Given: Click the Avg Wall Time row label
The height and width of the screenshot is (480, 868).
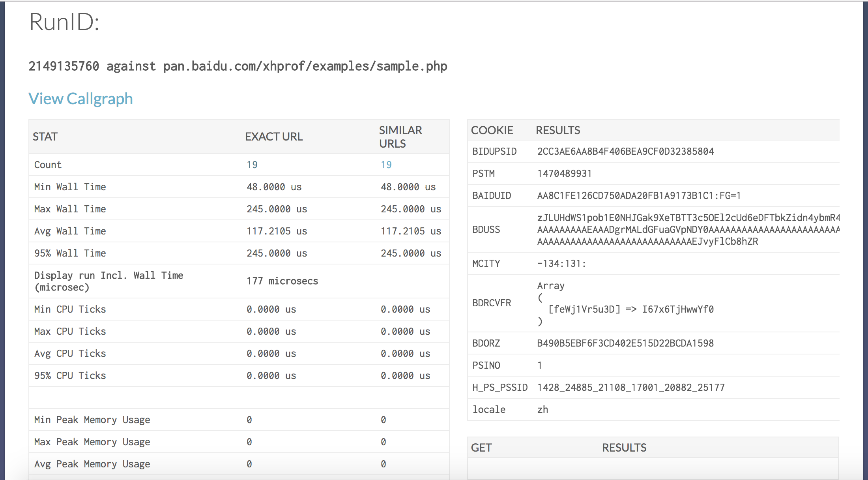Looking at the screenshot, I should click(x=70, y=231).
